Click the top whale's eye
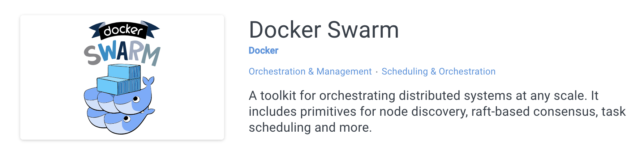The image size is (644, 157). pos(136,99)
